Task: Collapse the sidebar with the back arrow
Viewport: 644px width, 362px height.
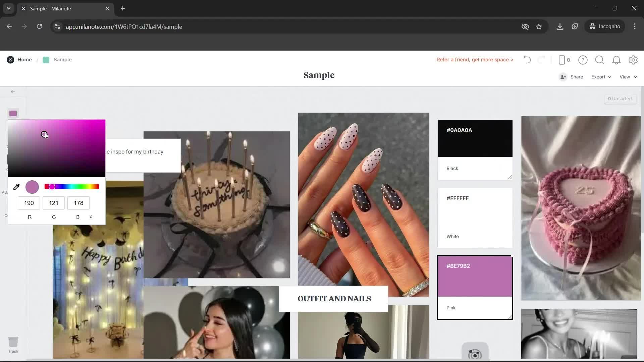Action: pyautogui.click(x=13, y=92)
